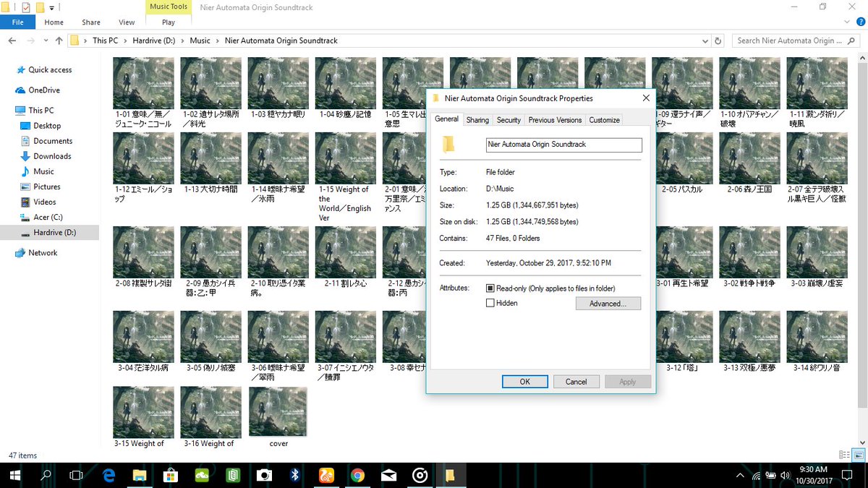Switch to the Sharing tab in Properties

click(477, 120)
